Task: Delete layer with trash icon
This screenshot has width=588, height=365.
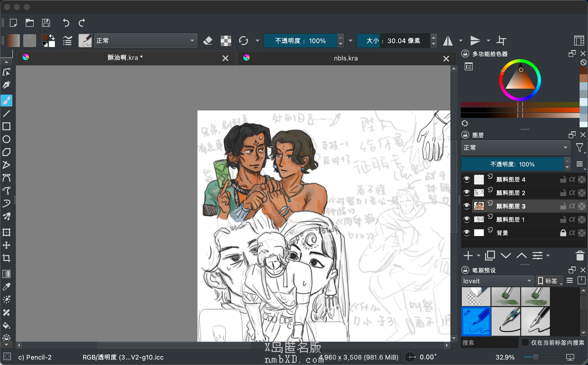Action: (x=580, y=256)
